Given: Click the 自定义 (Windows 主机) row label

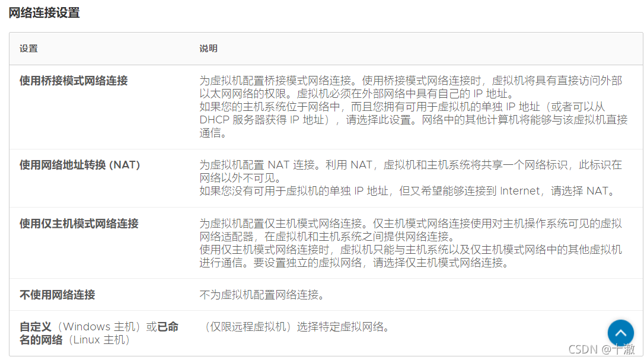Looking at the screenshot, I should tap(99, 333).
